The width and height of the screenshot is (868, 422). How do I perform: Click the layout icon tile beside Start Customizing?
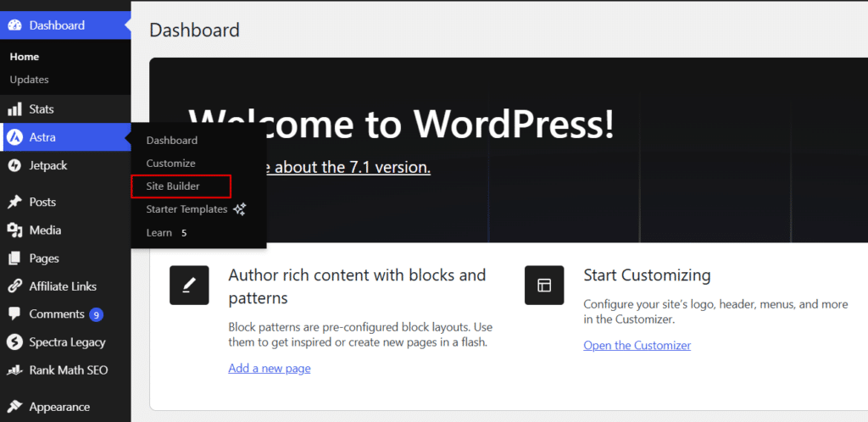click(544, 286)
